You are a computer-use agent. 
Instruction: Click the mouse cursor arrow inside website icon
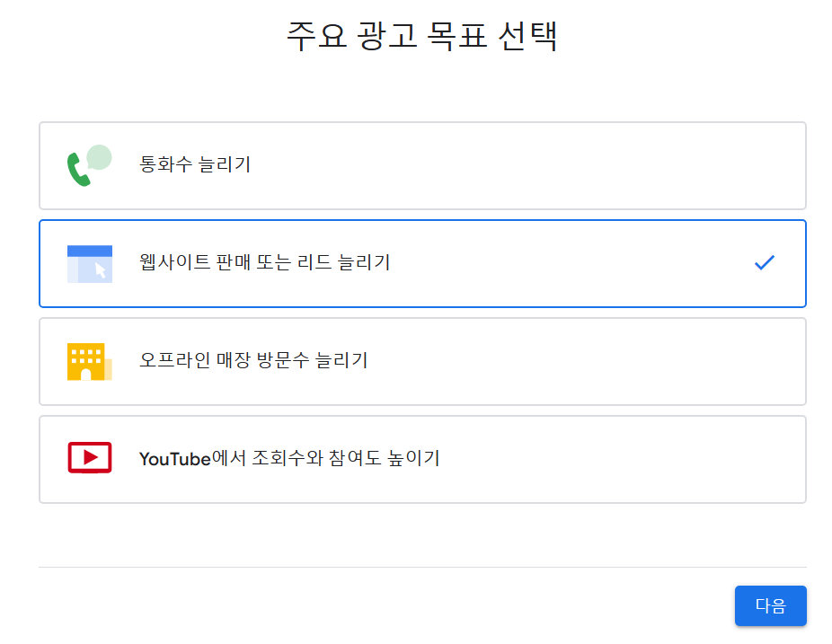pyautogui.click(x=101, y=270)
